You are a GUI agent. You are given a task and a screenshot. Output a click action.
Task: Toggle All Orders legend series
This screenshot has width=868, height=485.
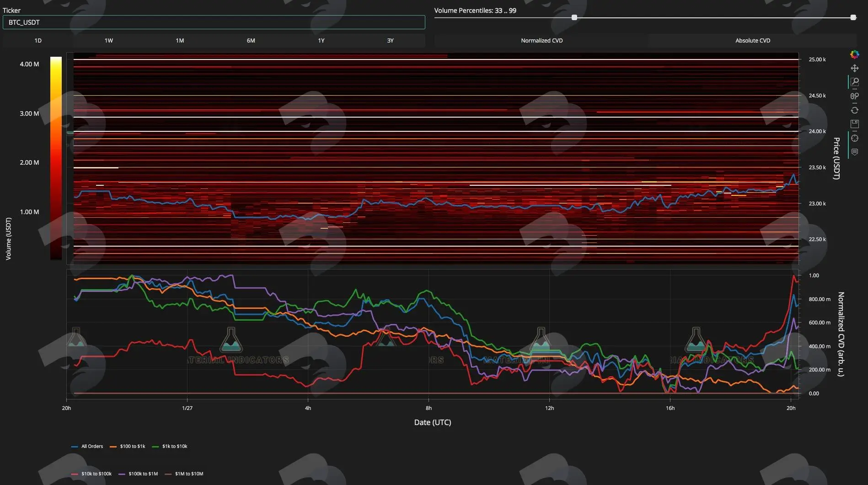[87, 446]
